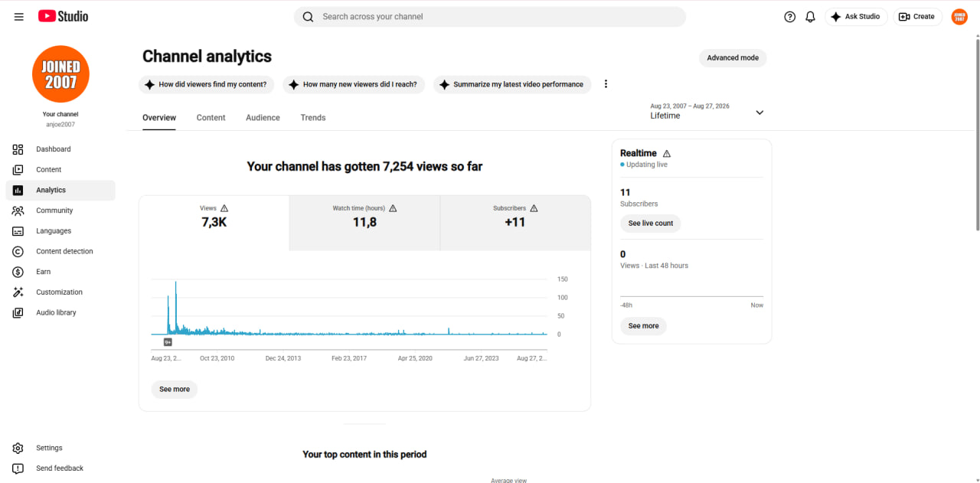The height and width of the screenshot is (483, 980).
Task: Open Settings in the sidebar
Action: (x=60, y=448)
